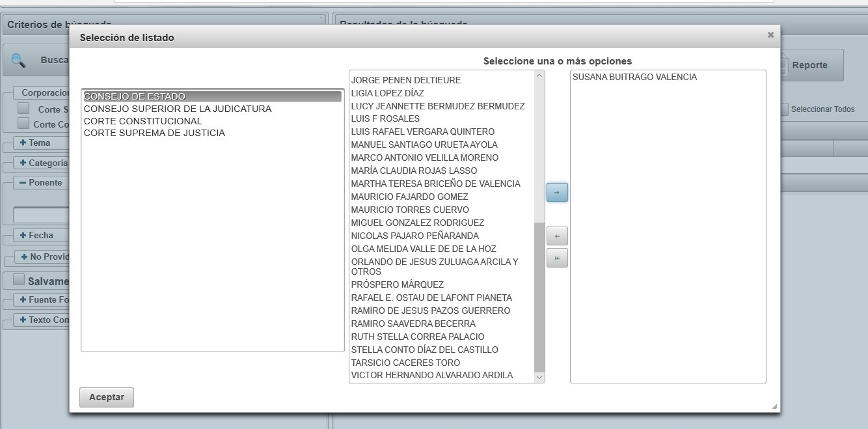Check the Salvamento checkbox
The image size is (868, 429).
tap(19, 280)
